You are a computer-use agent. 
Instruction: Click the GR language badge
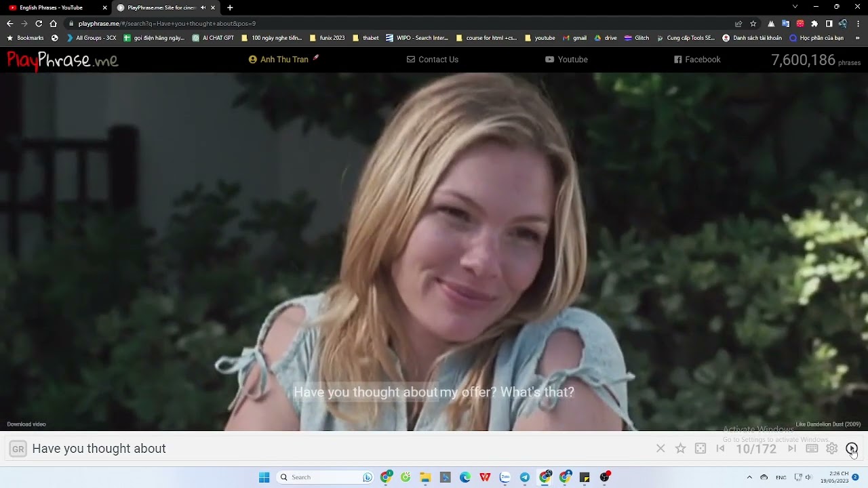18,449
